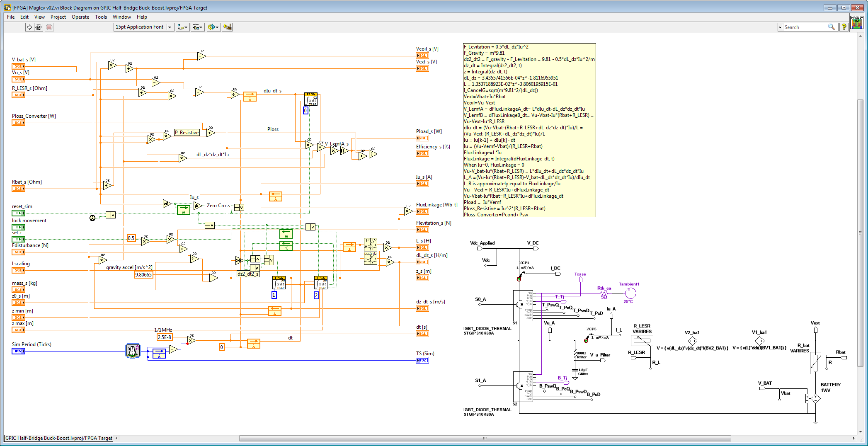Click the V_bat_s [V] SGL terminal

click(18, 66)
